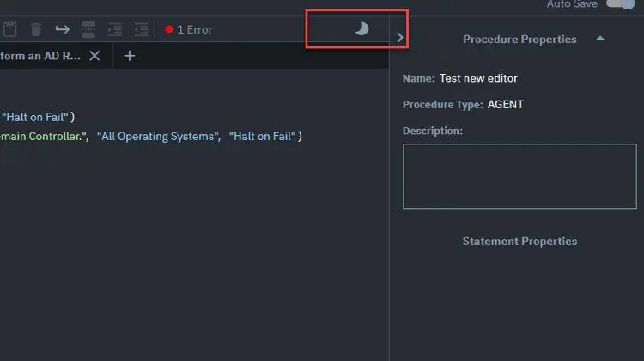Expand the Statement Properties section
The image size is (644, 361).
(x=519, y=241)
